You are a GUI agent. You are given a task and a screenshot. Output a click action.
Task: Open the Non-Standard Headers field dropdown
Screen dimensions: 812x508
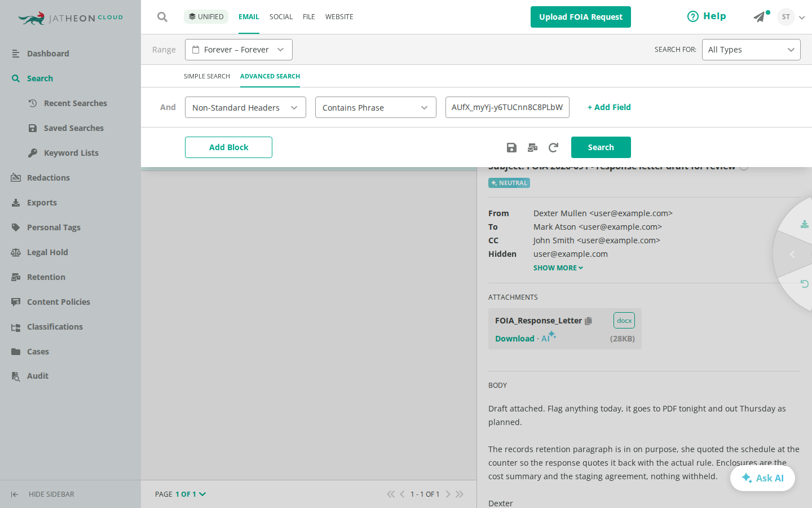point(245,107)
